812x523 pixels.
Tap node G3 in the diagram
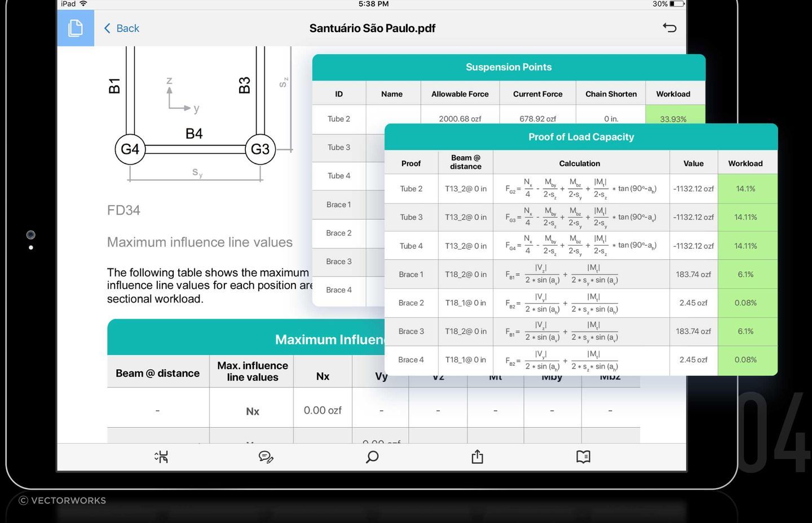pos(260,149)
